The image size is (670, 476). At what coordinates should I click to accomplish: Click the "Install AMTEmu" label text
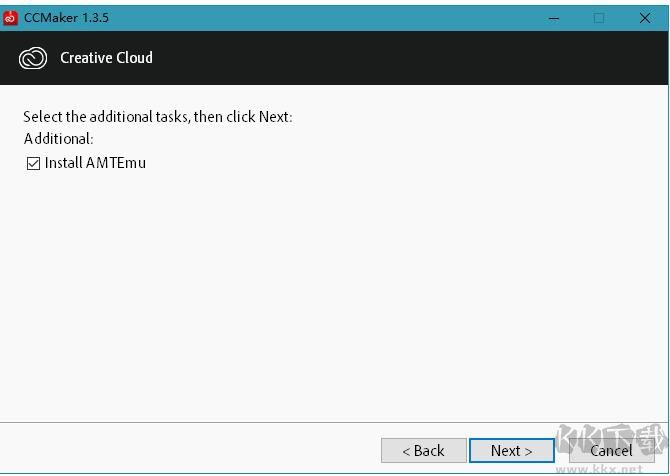coord(95,162)
